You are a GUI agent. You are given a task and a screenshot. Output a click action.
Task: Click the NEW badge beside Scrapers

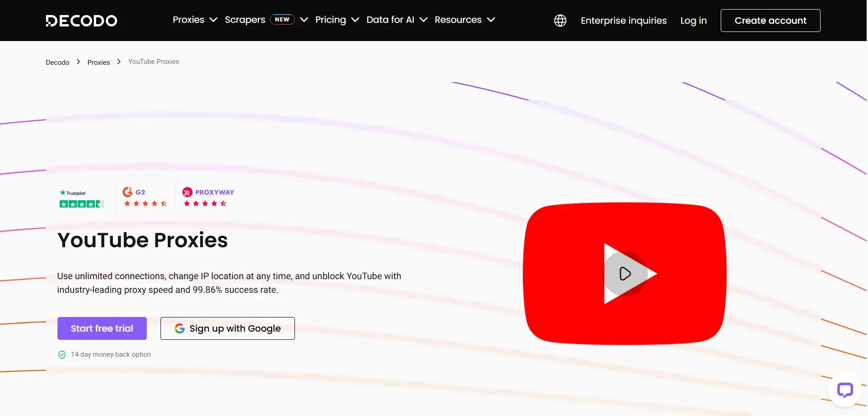click(x=282, y=20)
